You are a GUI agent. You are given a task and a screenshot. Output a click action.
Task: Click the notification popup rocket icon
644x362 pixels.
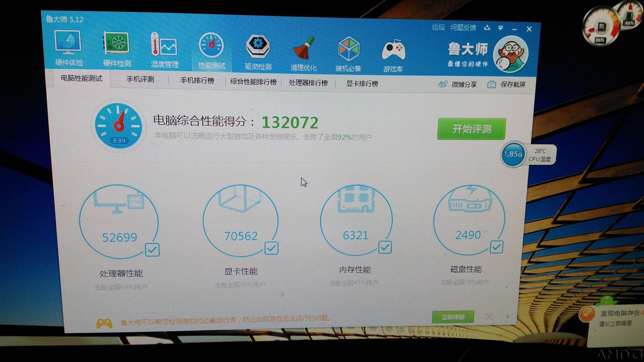pos(587,314)
